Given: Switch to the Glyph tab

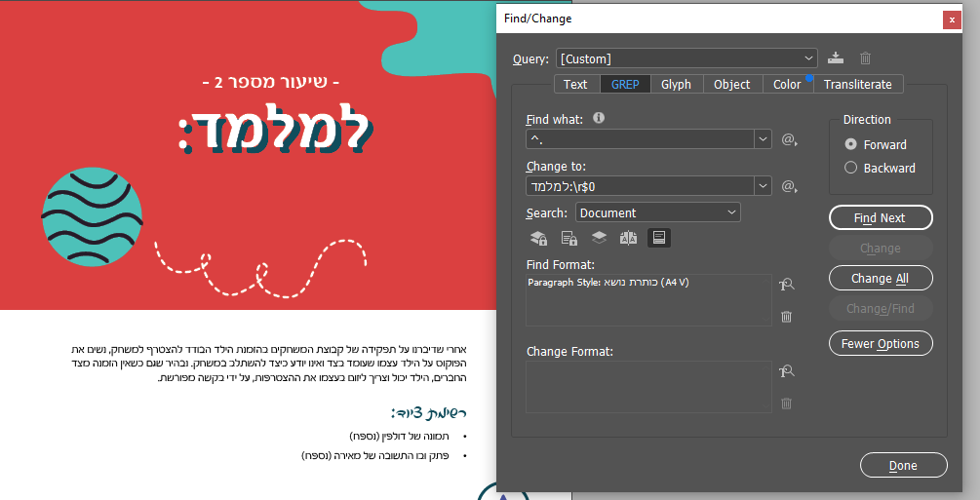Looking at the screenshot, I should (677, 85).
